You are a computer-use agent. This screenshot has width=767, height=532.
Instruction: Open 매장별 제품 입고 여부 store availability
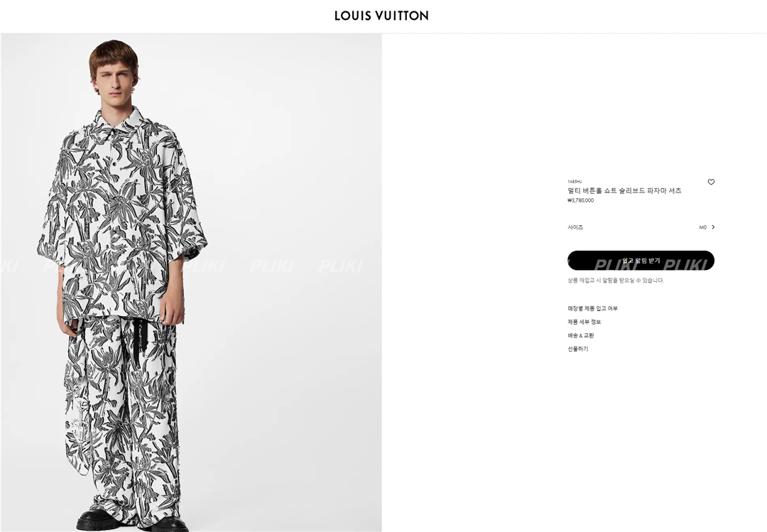[592, 308]
